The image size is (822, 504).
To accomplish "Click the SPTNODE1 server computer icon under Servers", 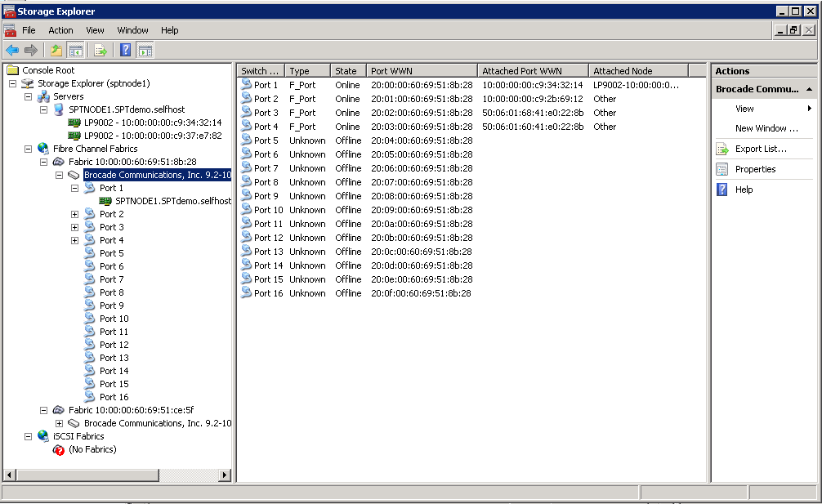I will point(59,109).
